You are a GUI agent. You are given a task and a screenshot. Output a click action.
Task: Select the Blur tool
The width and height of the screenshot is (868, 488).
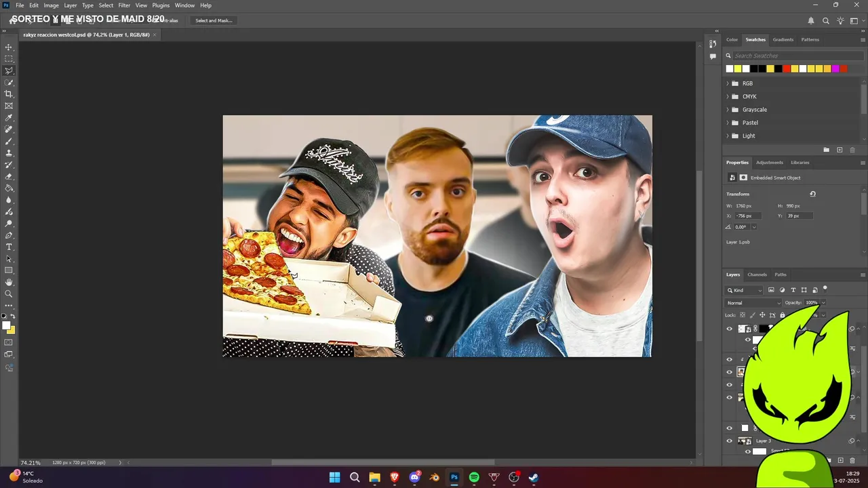coord(9,200)
